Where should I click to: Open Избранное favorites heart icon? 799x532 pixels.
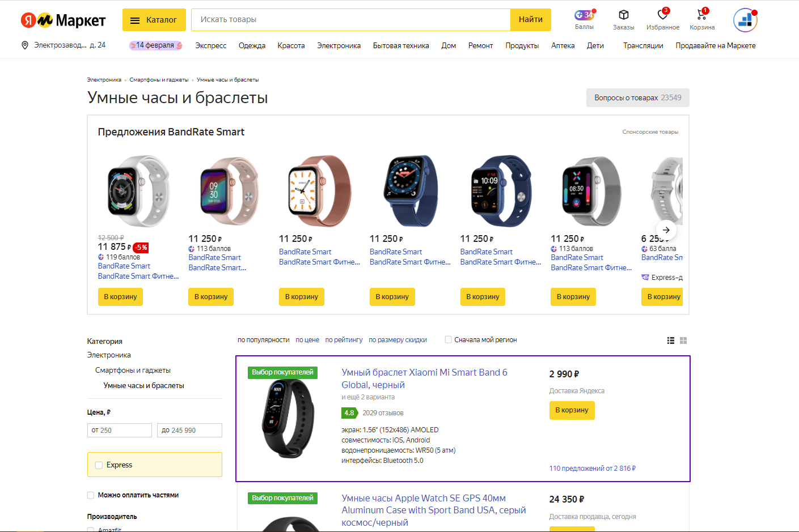point(662,15)
